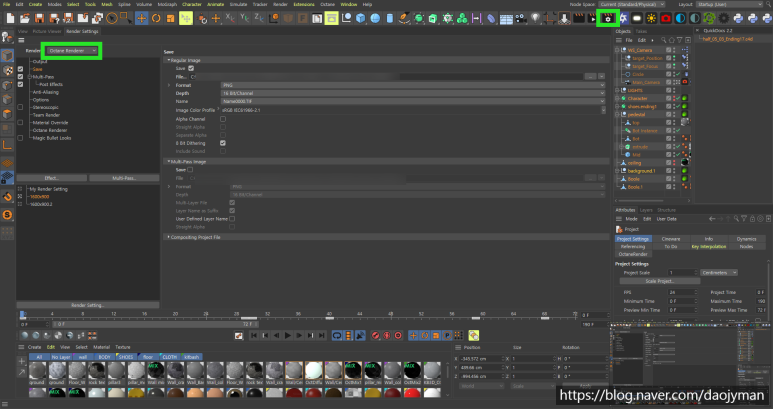The image size is (773, 409).
Task: Toggle the X axis lock icon
Action: click(x=230, y=19)
